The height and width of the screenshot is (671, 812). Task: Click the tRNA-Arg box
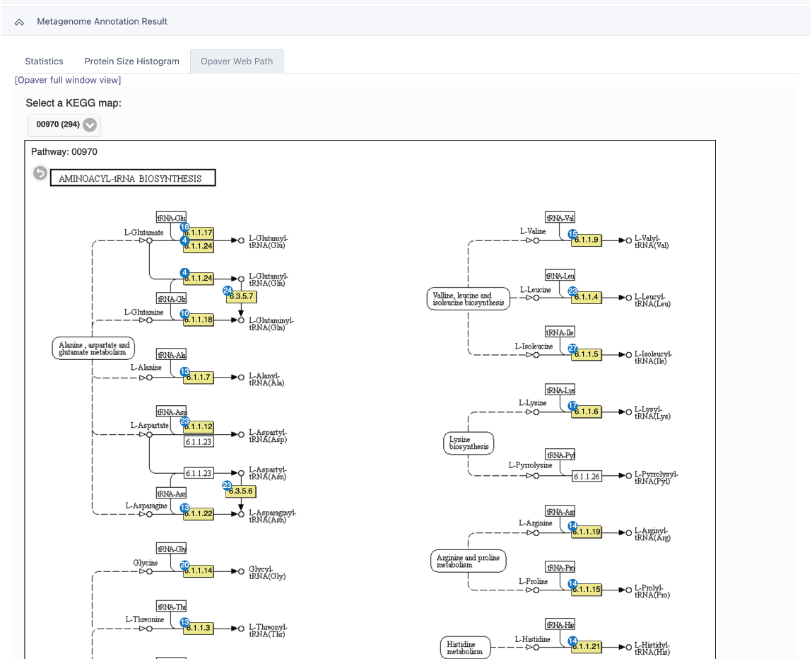[x=560, y=511]
